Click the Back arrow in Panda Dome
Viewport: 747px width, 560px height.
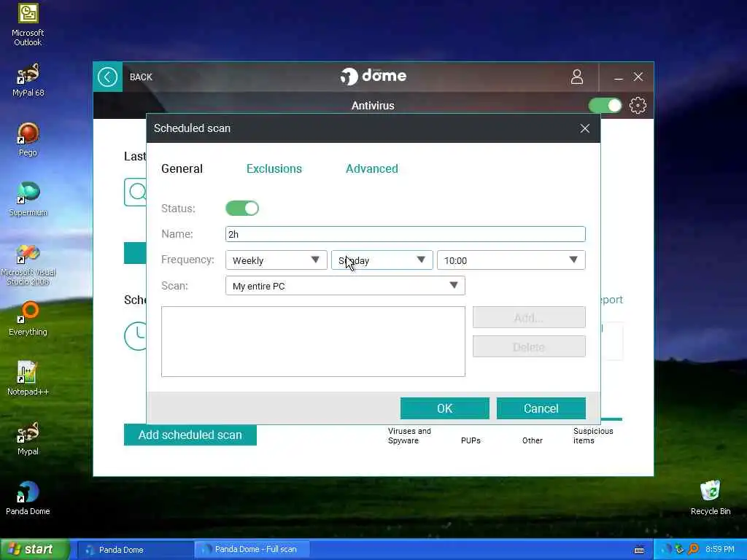pyautogui.click(x=108, y=77)
